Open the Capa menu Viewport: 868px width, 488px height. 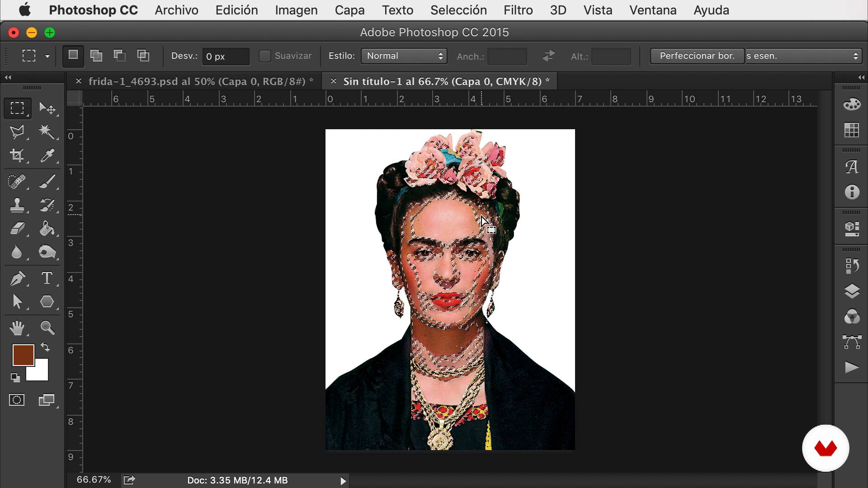349,10
